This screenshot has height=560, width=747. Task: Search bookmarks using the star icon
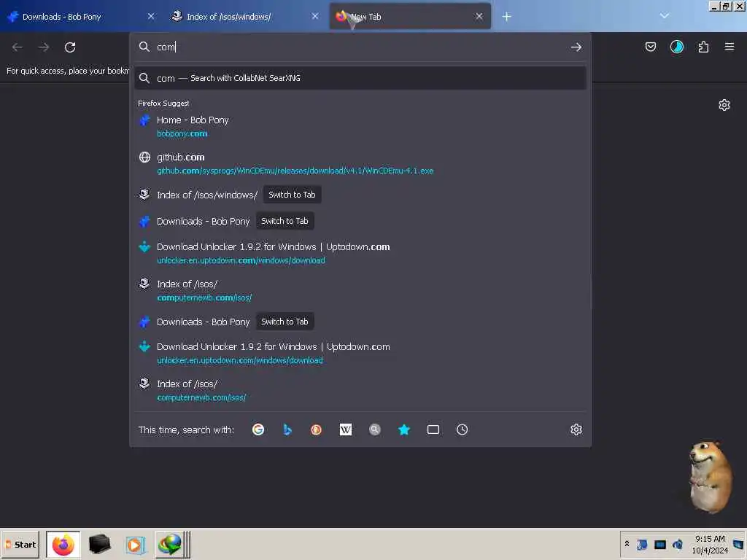pyautogui.click(x=404, y=429)
